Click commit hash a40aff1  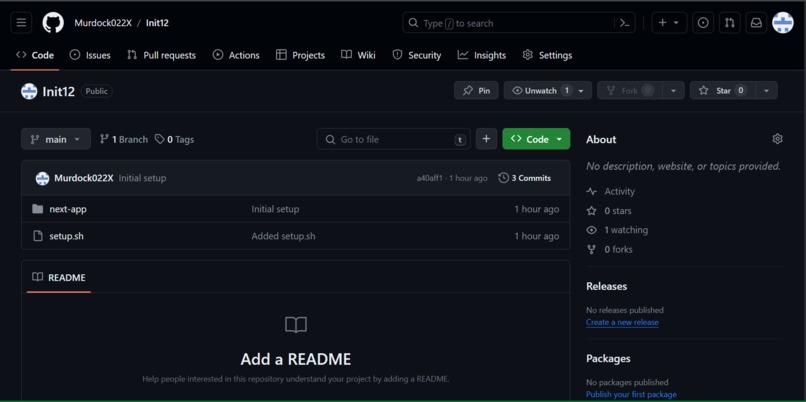pyautogui.click(x=429, y=178)
